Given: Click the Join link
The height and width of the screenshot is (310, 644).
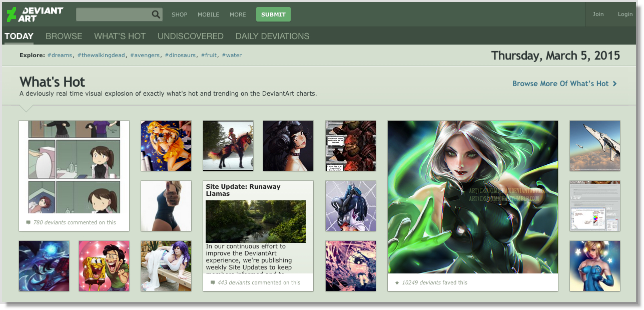Looking at the screenshot, I should click(598, 14).
